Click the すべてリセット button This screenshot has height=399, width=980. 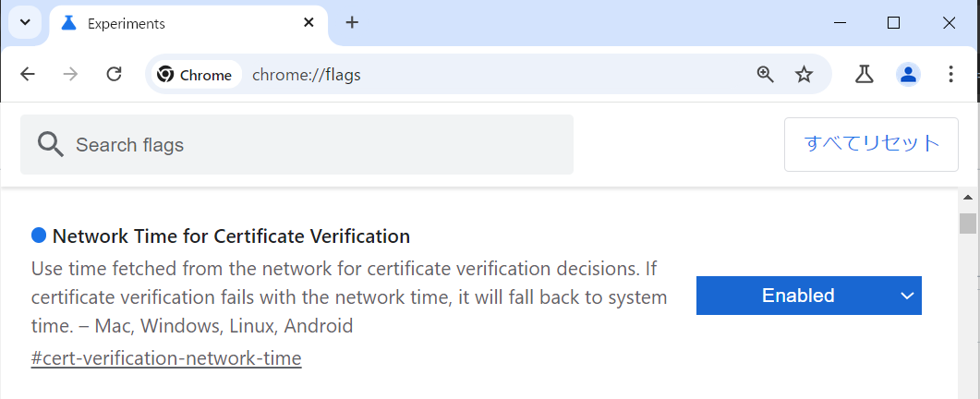click(871, 144)
